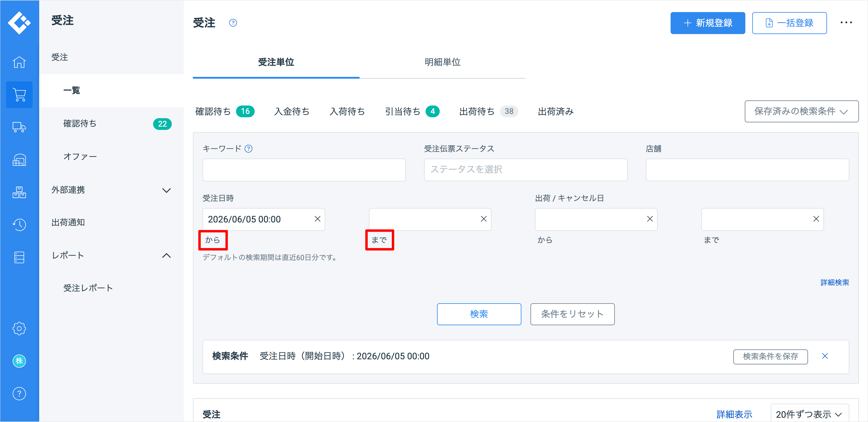Open the 受注伝票ステータス select box
This screenshot has width=868, height=422.
(525, 170)
